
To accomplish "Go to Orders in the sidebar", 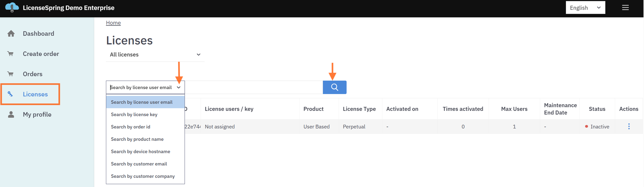I will 32,74.
